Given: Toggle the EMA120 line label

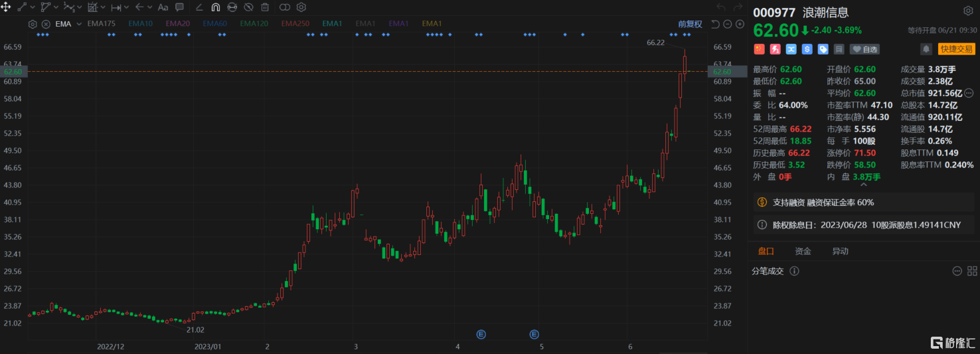Looking at the screenshot, I should pyautogui.click(x=254, y=24).
